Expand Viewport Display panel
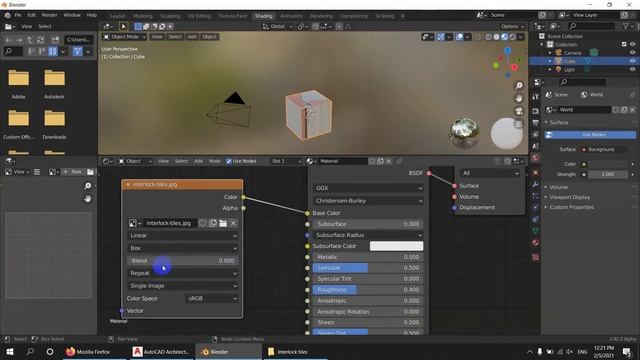Screen dimensions: 640x360 tap(569, 197)
